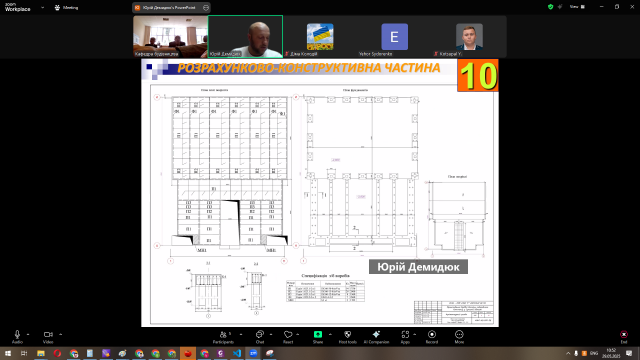
Task: Click the green Share screen button
Action: point(318,335)
